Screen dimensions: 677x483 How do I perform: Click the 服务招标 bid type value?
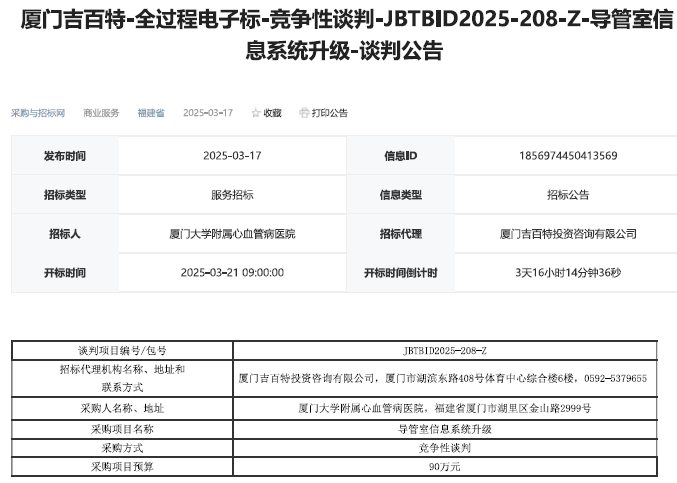click(232, 195)
